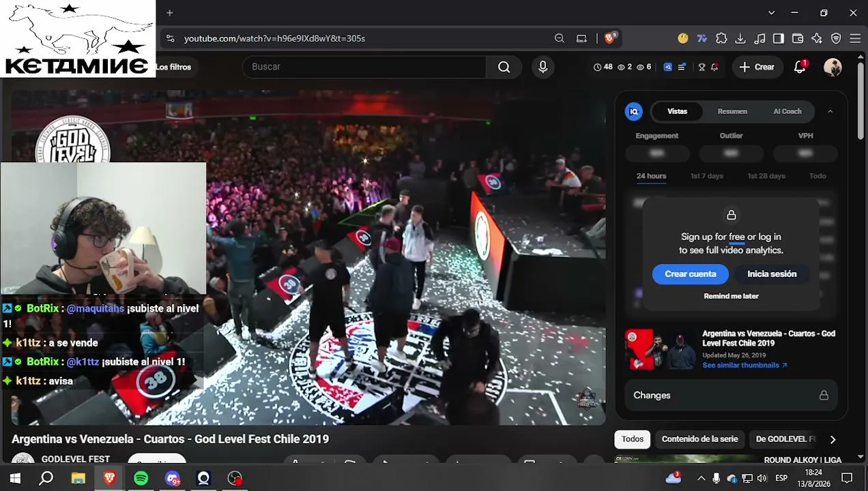The image size is (868, 491).
Task: Select the 1st 7 days range tab
Action: (706, 176)
